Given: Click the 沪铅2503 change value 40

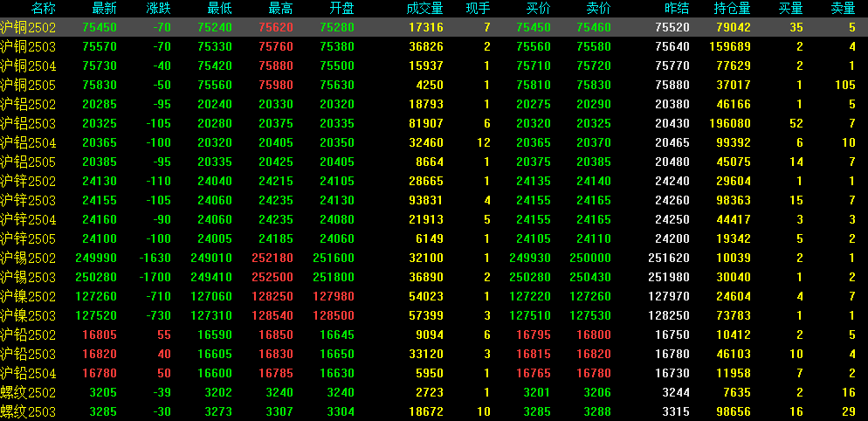Looking at the screenshot, I should [164, 354].
